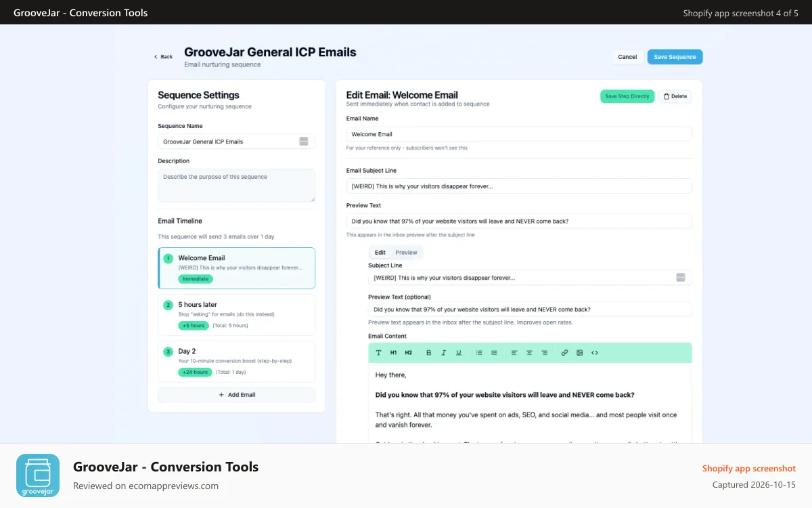The image size is (812, 508).
Task: Click the GrooveJar app logo
Action: [38, 475]
